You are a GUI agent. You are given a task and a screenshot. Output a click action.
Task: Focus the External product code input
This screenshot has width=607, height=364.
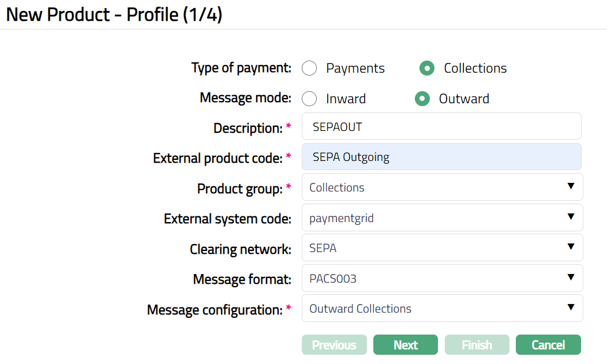click(441, 157)
